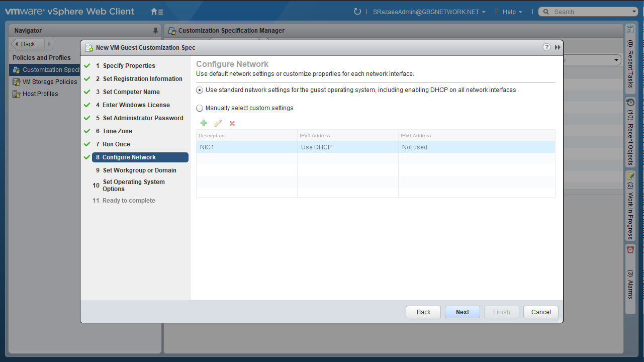Expand the Alarms side panel

tap(630, 277)
